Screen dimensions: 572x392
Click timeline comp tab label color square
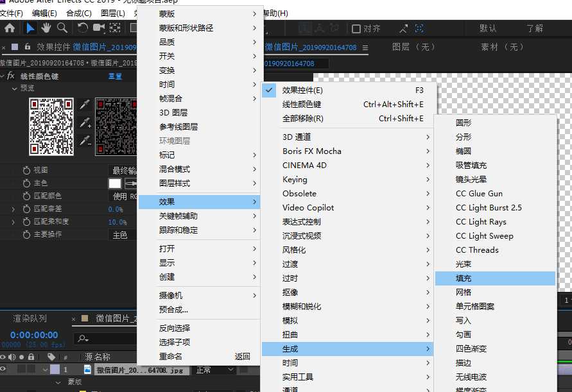coord(85,318)
